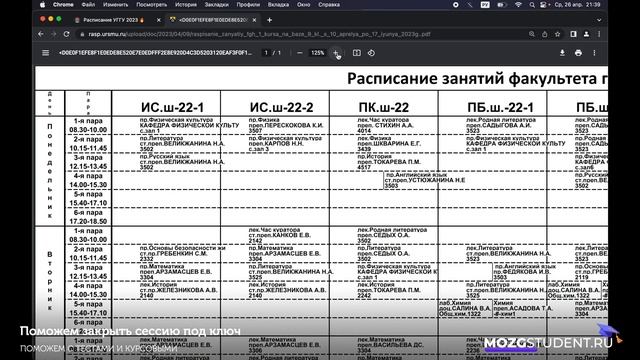Image resolution: width=640 pixels, height=360 pixels.
Task: Zoom out the PDF with minus
Action: point(300,53)
